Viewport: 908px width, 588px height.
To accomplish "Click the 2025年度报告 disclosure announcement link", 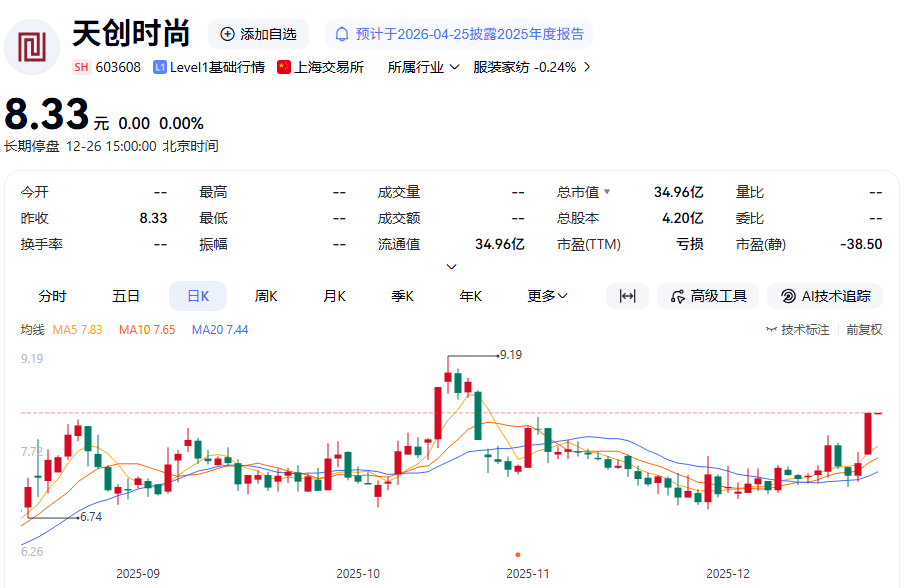I will point(470,33).
